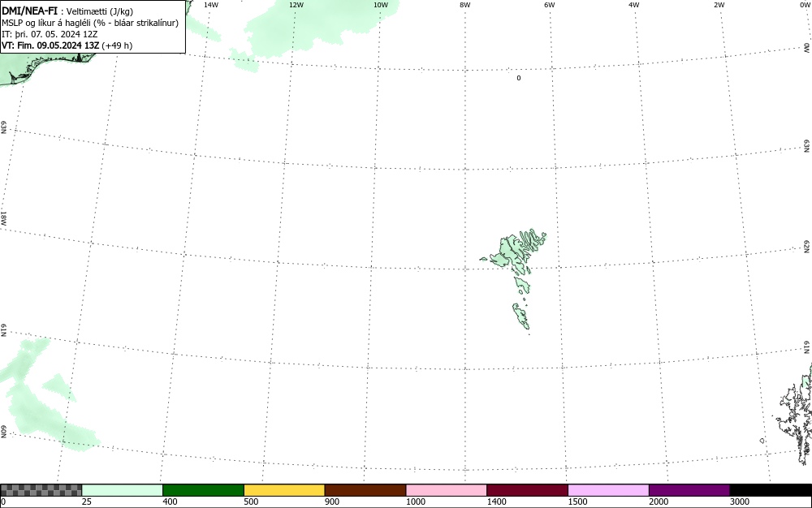
Task: Click the maroon 1400–1500 legend swatch
Action: [527, 490]
